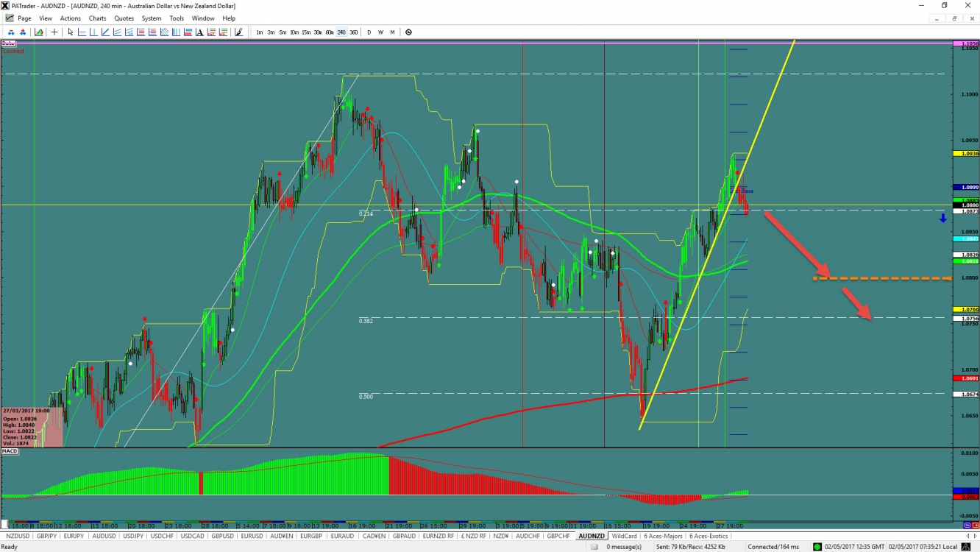Open the Quotes menu
This screenshot has width=980, height=552.
124,18
